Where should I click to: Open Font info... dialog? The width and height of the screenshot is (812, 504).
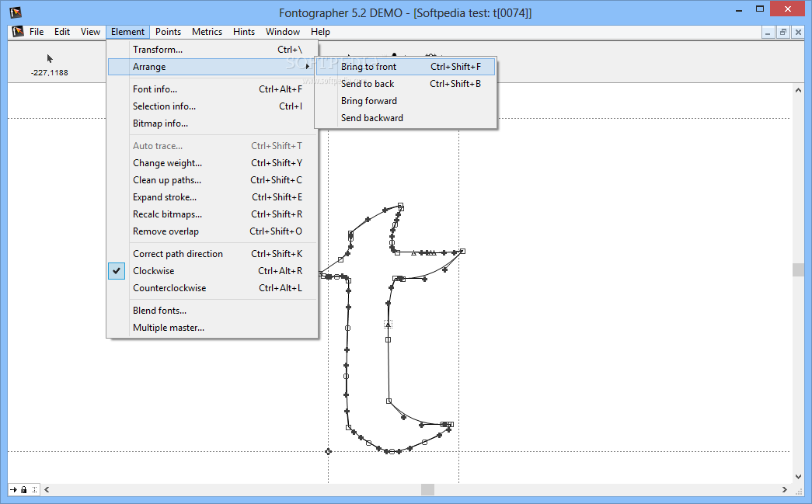coord(212,89)
